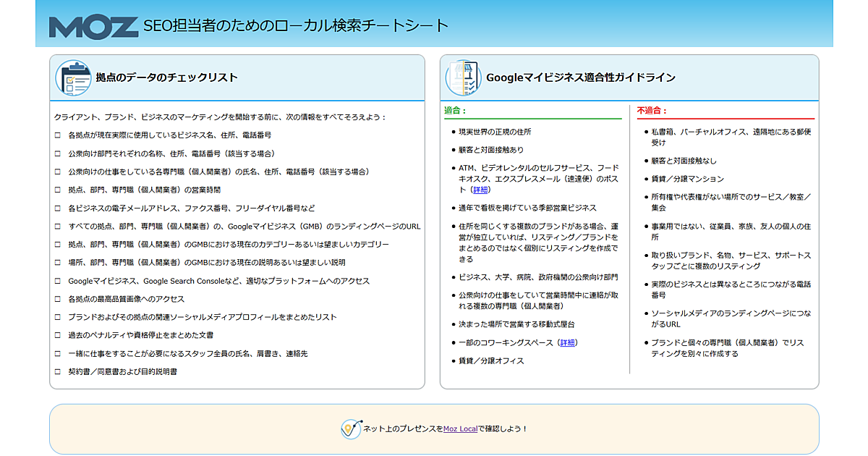Check the box for 各拠点が現在実際に使用しているビジネス名
Viewport: 868px width, 456px height.
click(x=58, y=135)
